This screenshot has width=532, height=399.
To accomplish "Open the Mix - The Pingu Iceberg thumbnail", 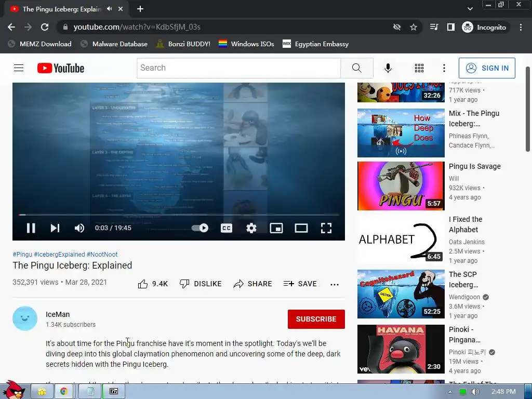I will [401, 133].
